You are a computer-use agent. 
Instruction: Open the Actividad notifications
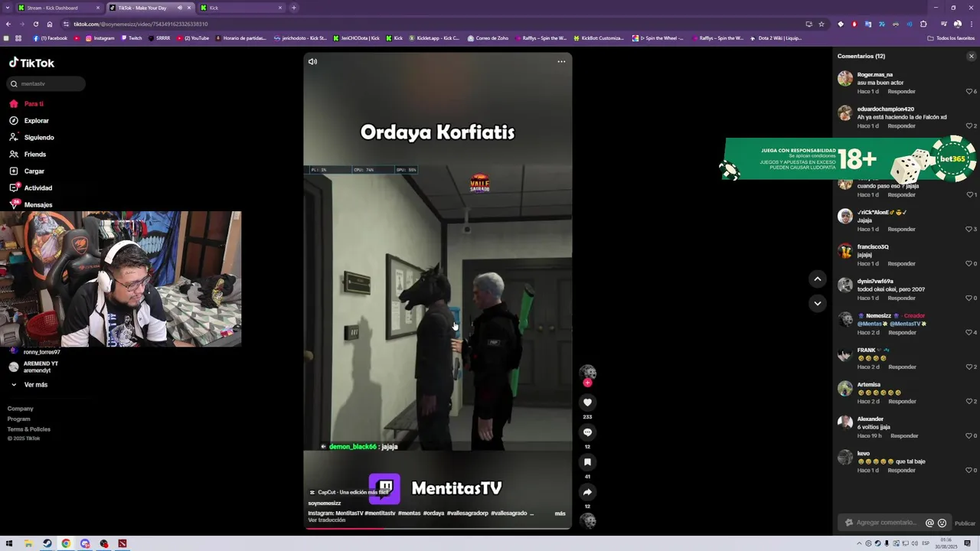click(x=38, y=187)
